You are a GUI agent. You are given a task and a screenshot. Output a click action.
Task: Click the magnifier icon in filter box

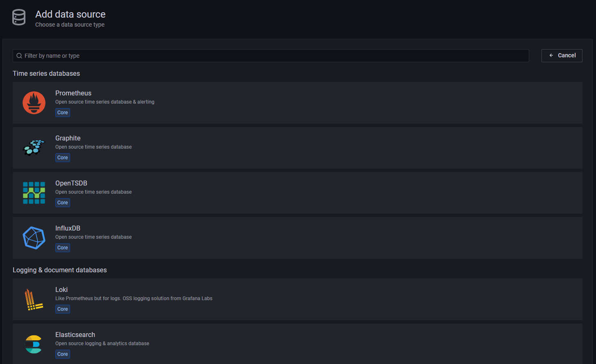19,56
